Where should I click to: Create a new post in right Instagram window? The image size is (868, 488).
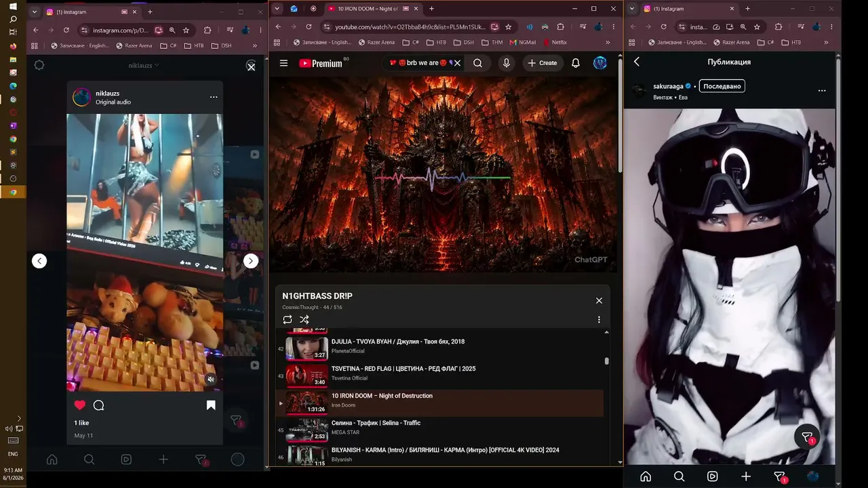click(746, 476)
